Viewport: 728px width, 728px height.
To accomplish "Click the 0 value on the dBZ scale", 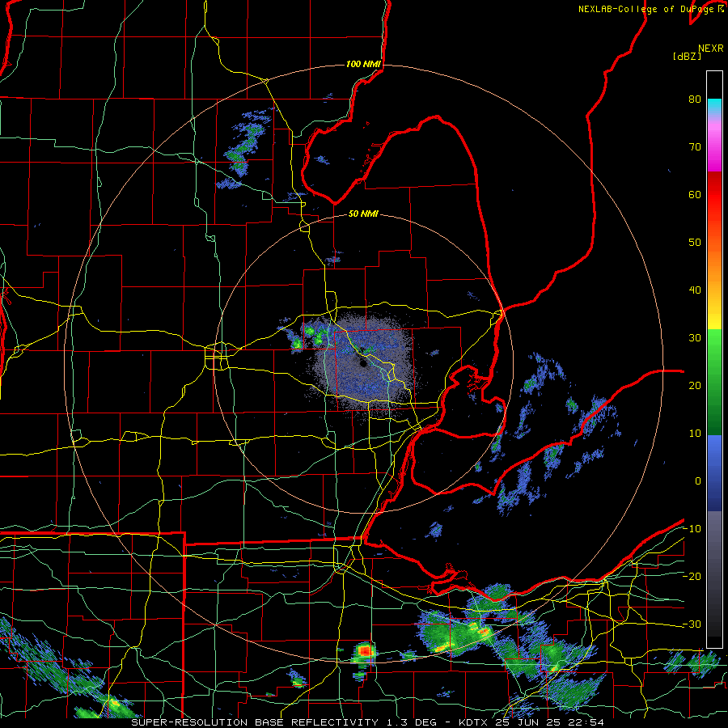I will pos(698,481).
